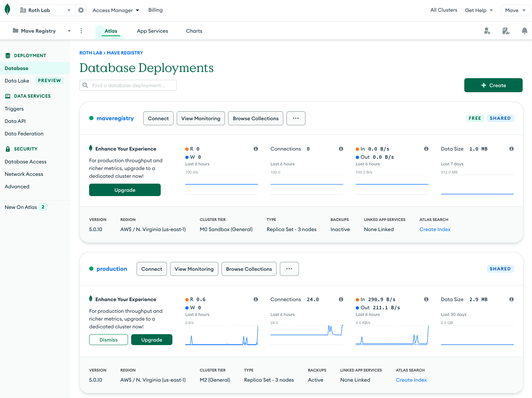Click the Create deployment button

click(x=493, y=85)
